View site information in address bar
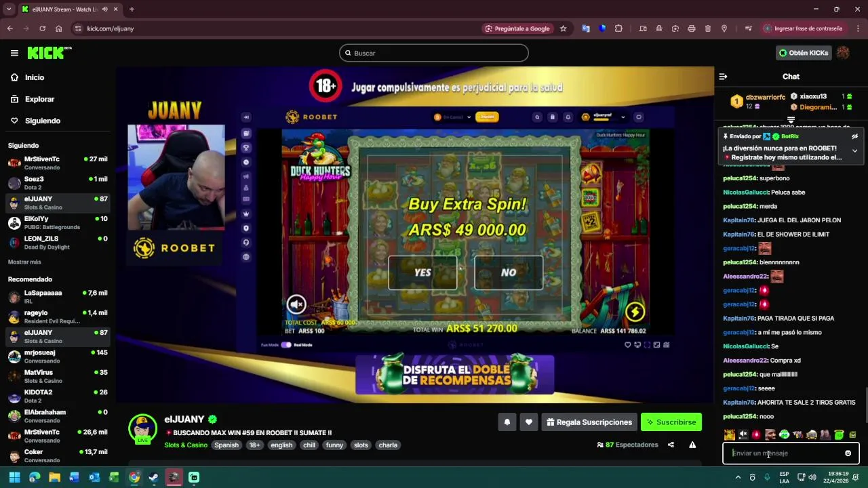The width and height of the screenshot is (868, 488). coord(78,28)
